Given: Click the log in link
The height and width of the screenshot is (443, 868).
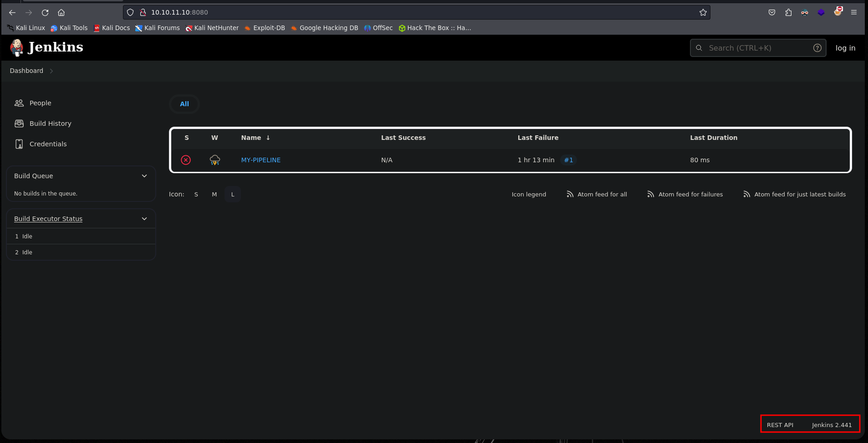Looking at the screenshot, I should pyautogui.click(x=845, y=48).
